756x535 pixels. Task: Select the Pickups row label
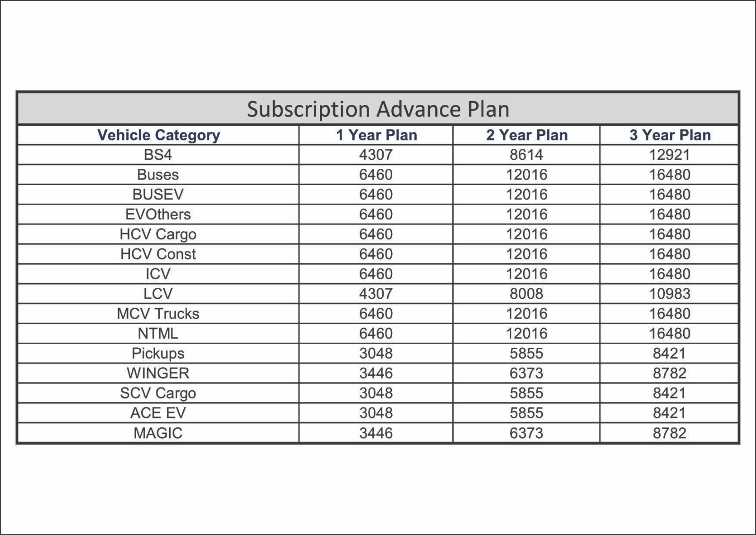tap(158, 354)
